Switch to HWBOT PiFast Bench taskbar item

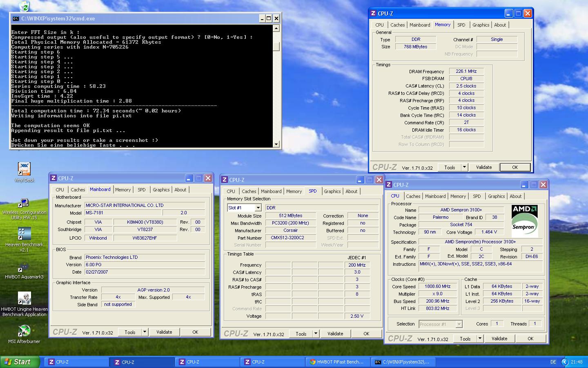(337, 362)
